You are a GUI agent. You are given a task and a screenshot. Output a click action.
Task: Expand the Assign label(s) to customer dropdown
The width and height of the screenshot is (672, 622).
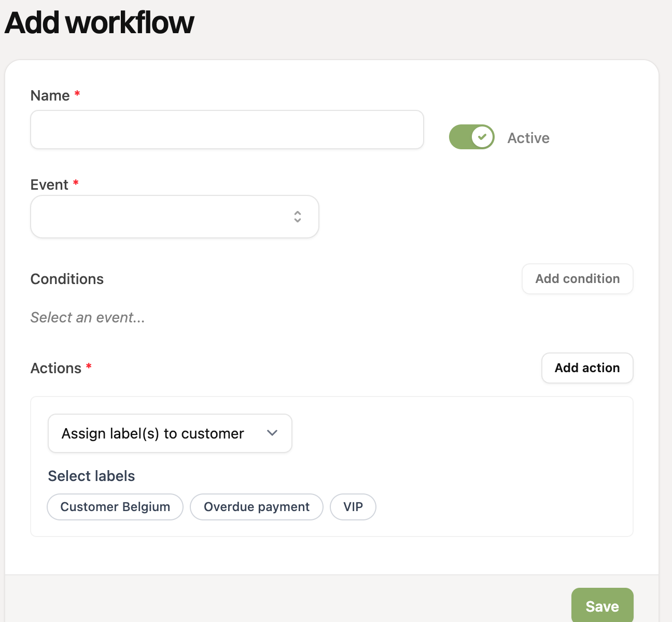click(170, 433)
